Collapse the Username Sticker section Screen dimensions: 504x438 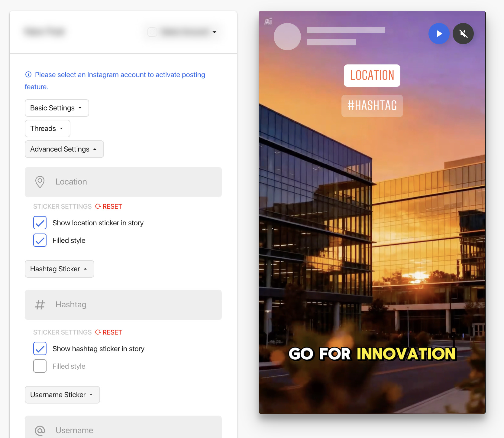[62, 395]
